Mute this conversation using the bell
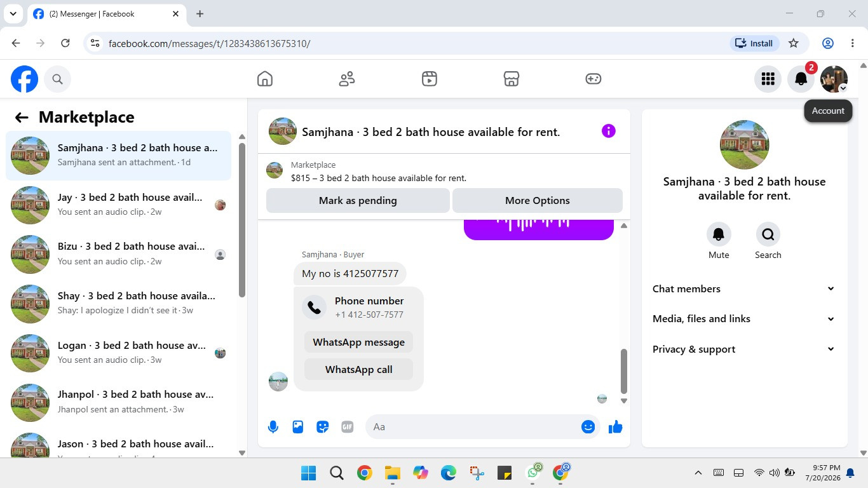 (719, 234)
